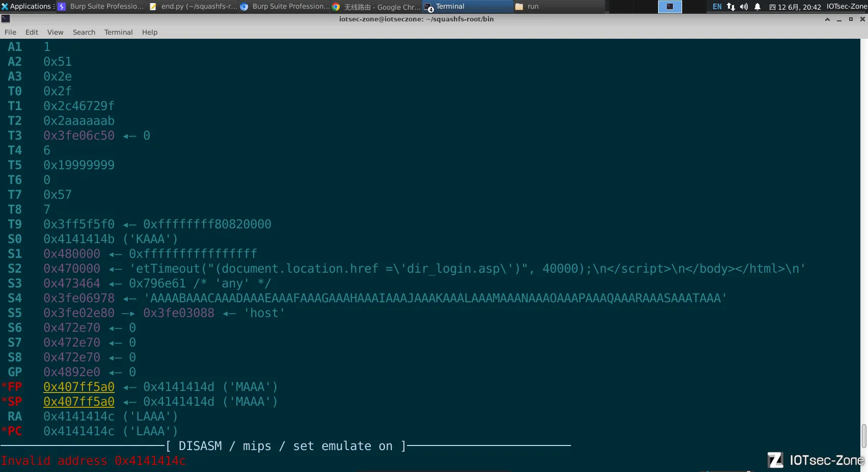
Task: Click the T2 value 0x2aaaaaab
Action: pyautogui.click(x=79, y=121)
